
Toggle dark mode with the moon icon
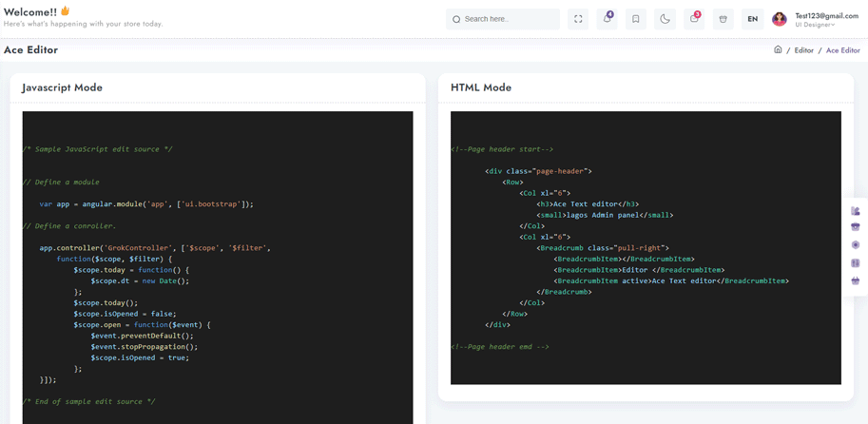click(665, 19)
